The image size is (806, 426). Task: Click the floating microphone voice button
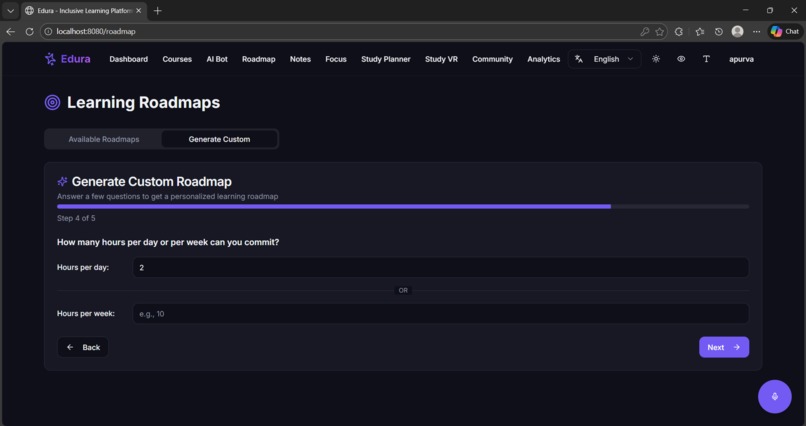click(x=775, y=396)
